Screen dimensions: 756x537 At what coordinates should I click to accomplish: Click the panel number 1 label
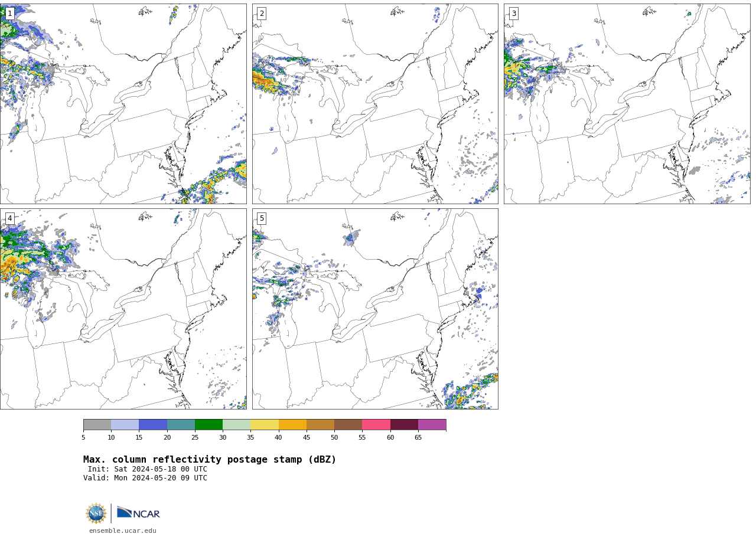[9, 14]
